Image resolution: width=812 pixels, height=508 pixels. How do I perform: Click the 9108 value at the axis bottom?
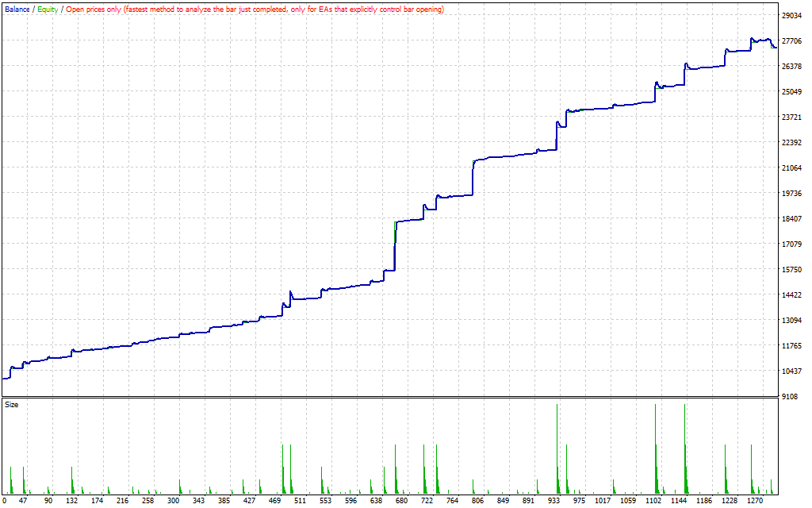[791, 397]
